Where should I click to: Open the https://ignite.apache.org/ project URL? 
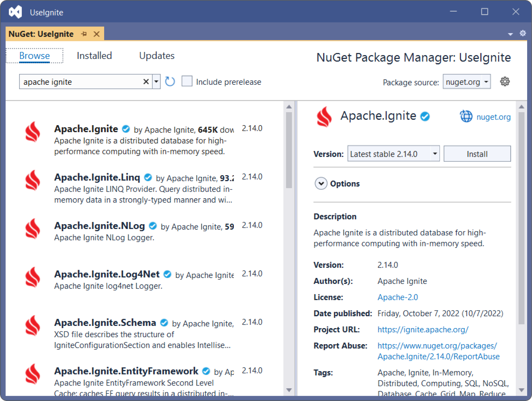[x=423, y=330]
